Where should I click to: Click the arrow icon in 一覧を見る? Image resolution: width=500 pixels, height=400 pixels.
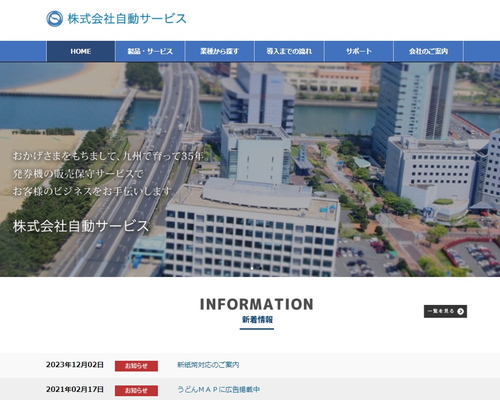[x=460, y=311]
